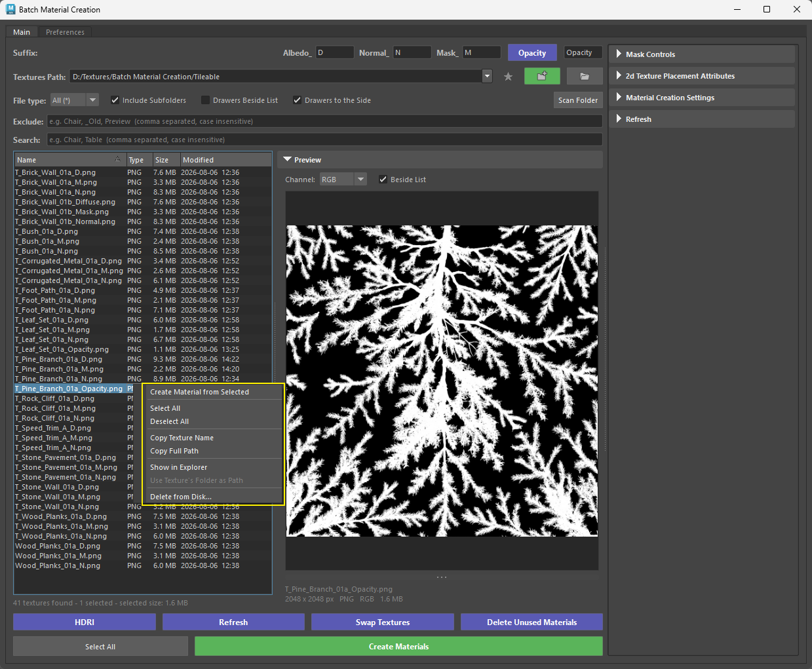Click the blue Opacity button
The height and width of the screenshot is (669, 812).
click(532, 53)
